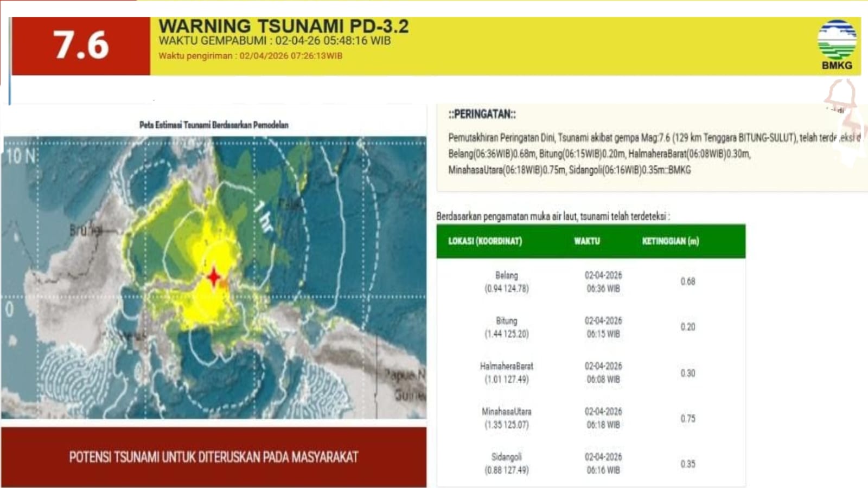Viewport: 868px width, 488px height.
Task: Click the WARNING TSUNAMI PD-3.2 title
Action: tap(283, 26)
